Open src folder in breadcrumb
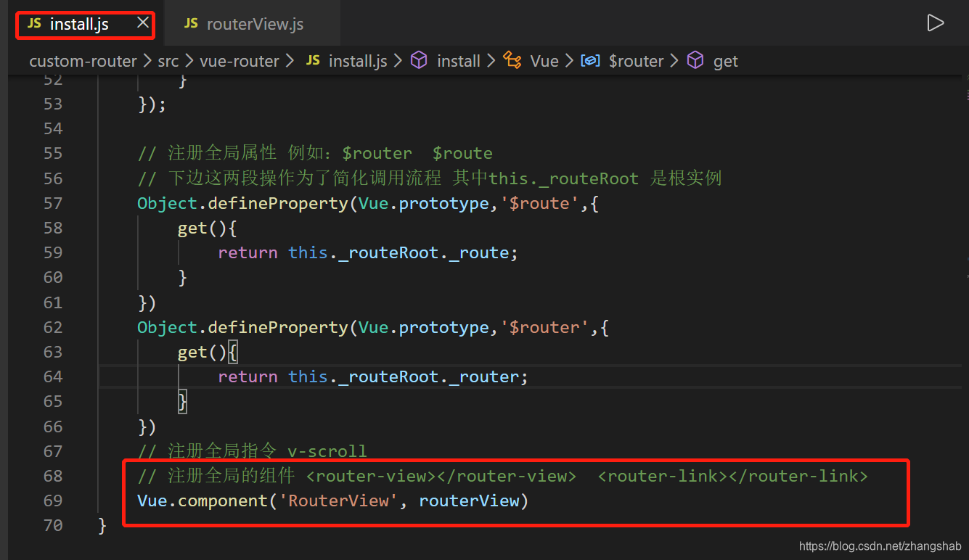The height and width of the screenshot is (560, 969). coord(168,62)
